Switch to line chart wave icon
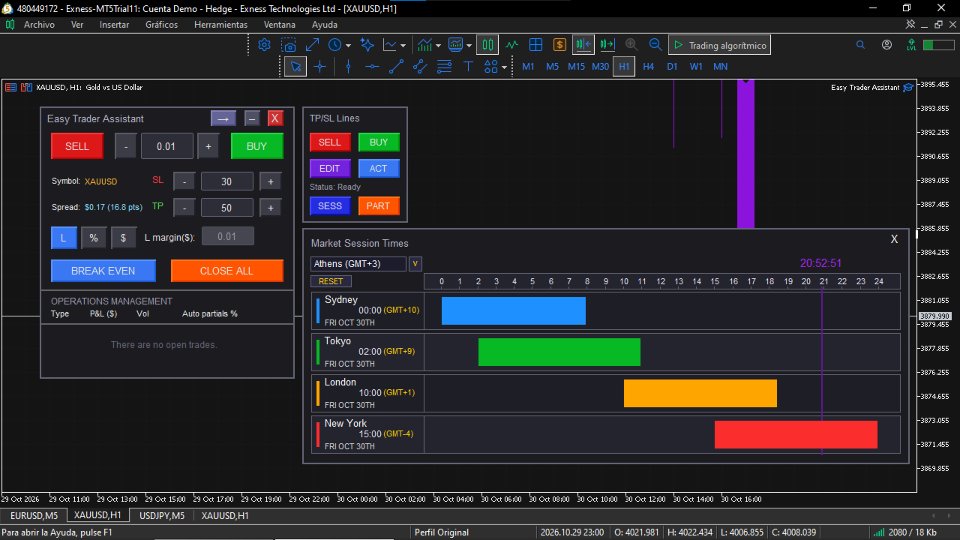This screenshot has height=540, width=960. click(x=512, y=45)
